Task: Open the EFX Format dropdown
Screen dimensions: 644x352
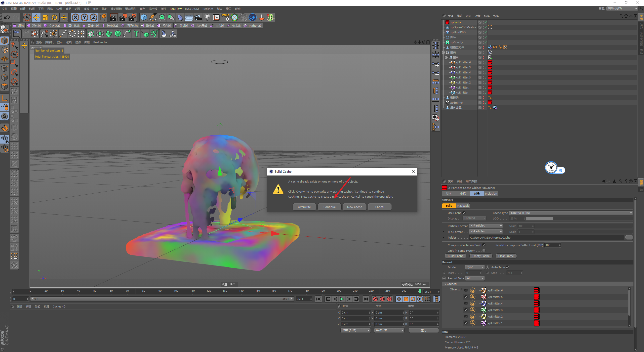Action: pyautogui.click(x=486, y=232)
